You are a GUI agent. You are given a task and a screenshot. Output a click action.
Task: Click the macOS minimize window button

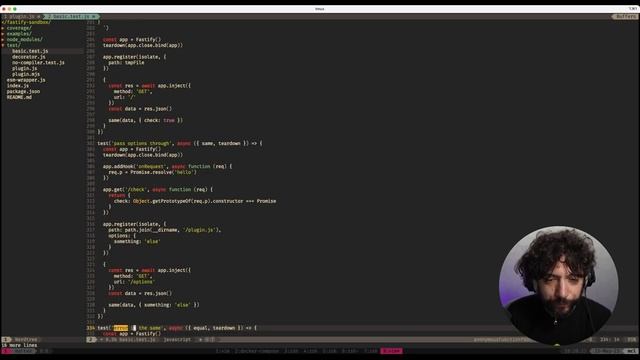[9, 9]
